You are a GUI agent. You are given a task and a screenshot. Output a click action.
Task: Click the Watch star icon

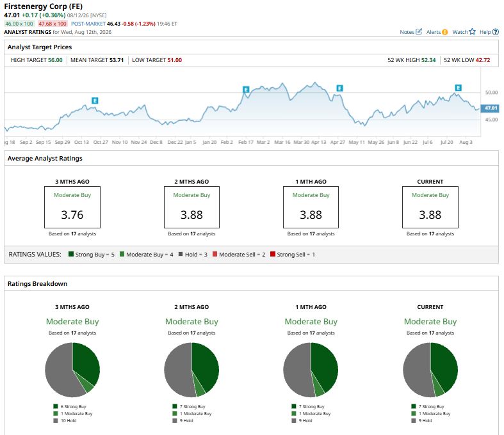coord(472,31)
